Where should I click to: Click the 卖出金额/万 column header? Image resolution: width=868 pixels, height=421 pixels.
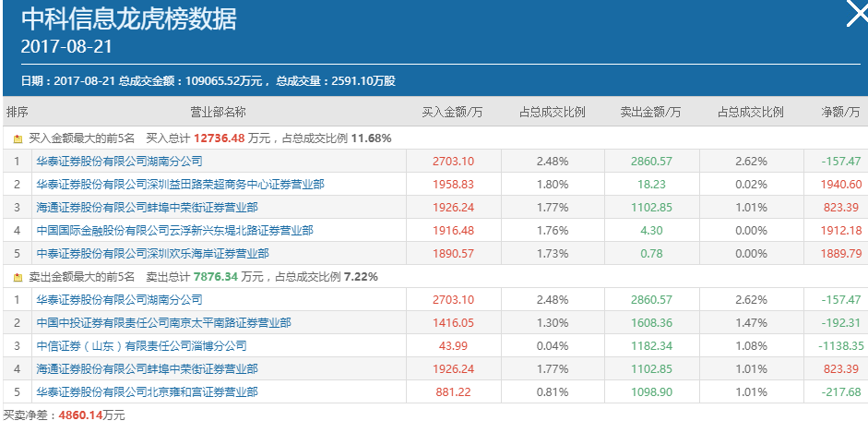point(651,113)
